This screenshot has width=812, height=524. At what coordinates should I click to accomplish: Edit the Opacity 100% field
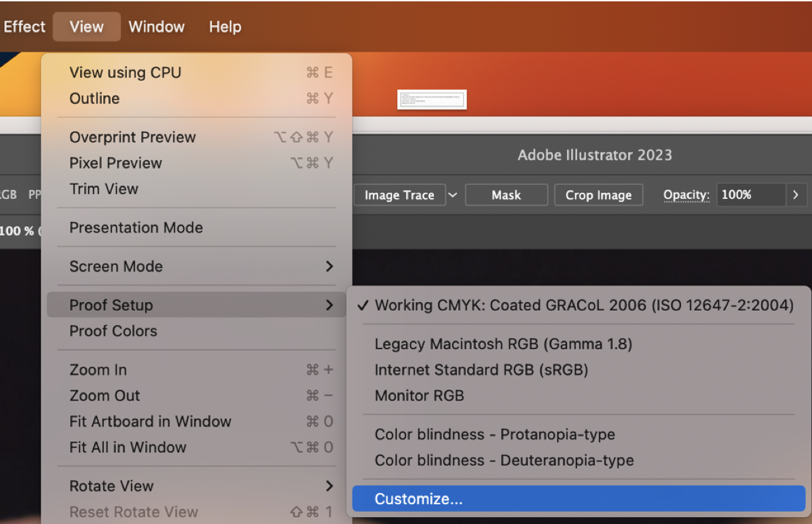pos(751,195)
